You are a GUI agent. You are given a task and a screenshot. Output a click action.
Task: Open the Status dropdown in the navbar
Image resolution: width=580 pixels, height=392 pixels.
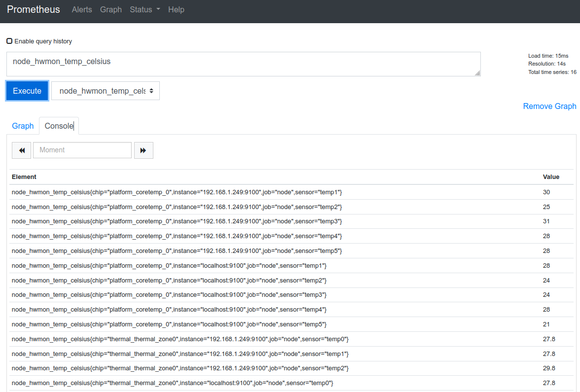pyautogui.click(x=145, y=10)
